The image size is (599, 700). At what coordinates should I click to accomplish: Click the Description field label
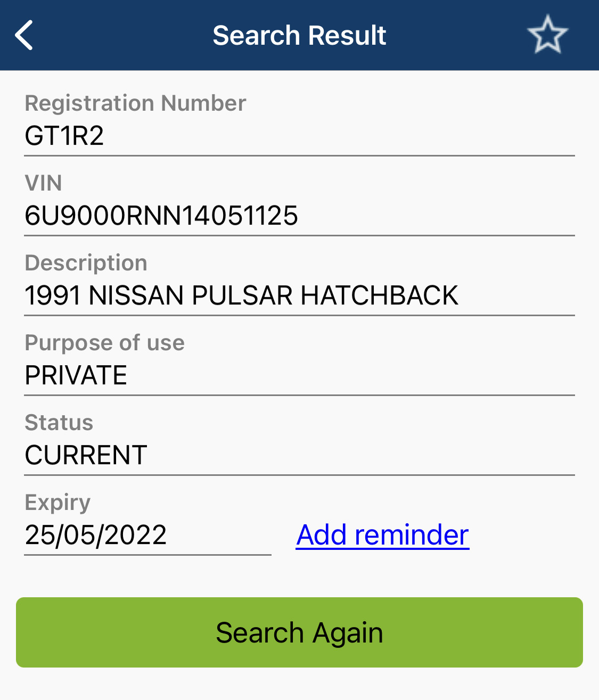pos(86,263)
